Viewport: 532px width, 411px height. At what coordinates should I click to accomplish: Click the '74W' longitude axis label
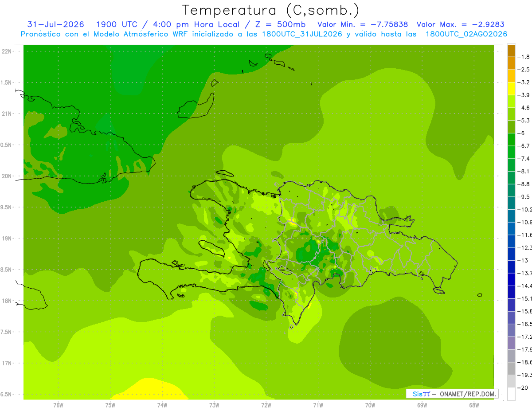[162, 405]
